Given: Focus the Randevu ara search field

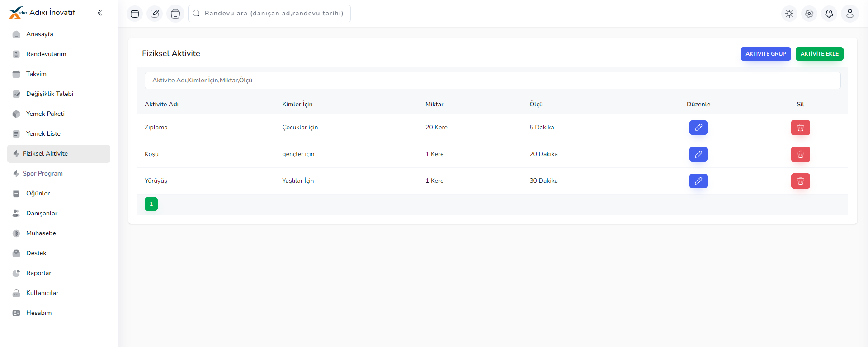Looking at the screenshot, I should pyautogui.click(x=269, y=14).
